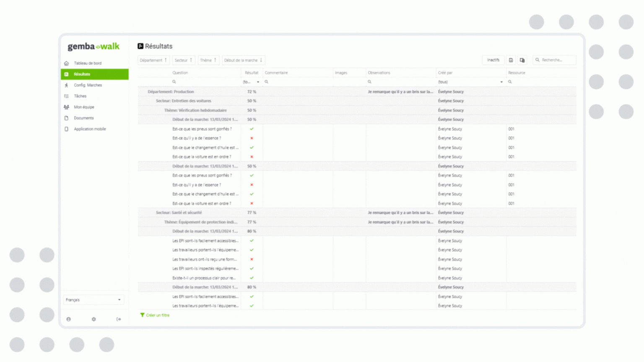This screenshot has width=644, height=362.
Task: Click the funnel icon beside Créer un filtre
Action: point(142,315)
